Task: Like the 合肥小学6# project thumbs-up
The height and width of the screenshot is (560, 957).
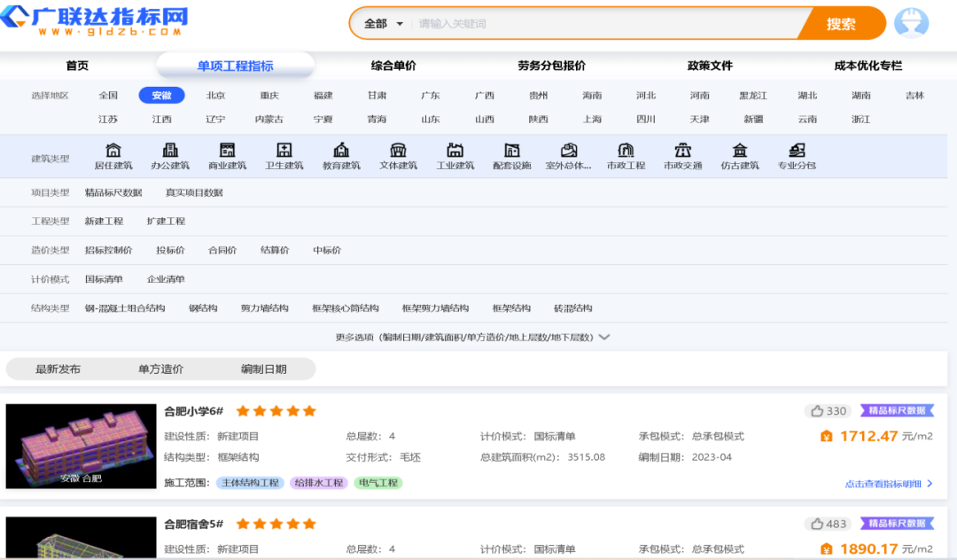Action: pyautogui.click(x=816, y=411)
